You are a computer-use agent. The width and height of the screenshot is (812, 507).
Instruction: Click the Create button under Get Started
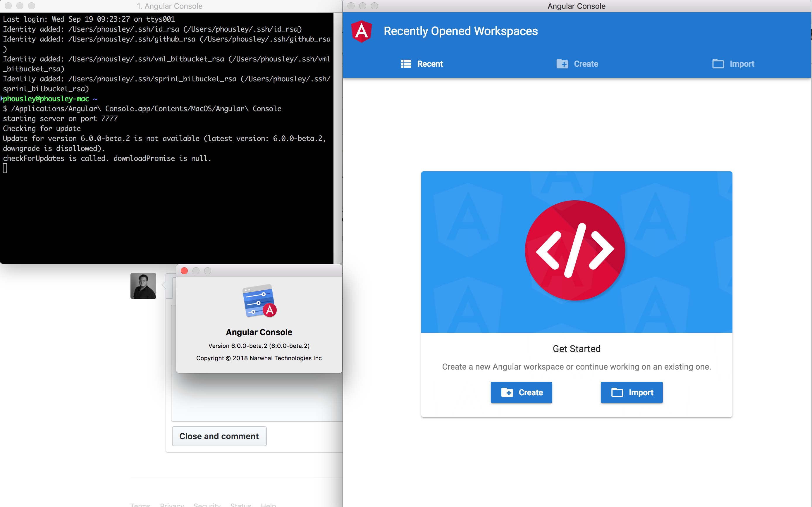point(521,392)
